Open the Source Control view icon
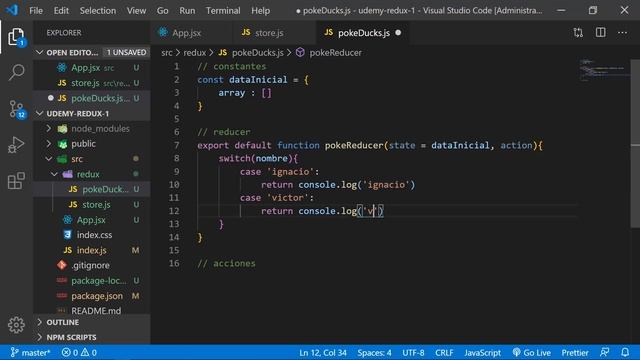The image size is (640, 360). (17, 109)
